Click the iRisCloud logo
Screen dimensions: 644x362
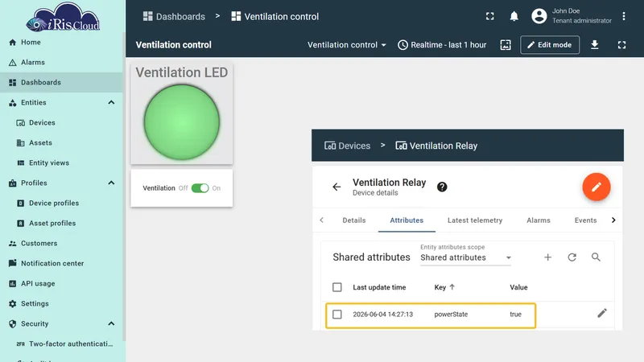coord(63,17)
